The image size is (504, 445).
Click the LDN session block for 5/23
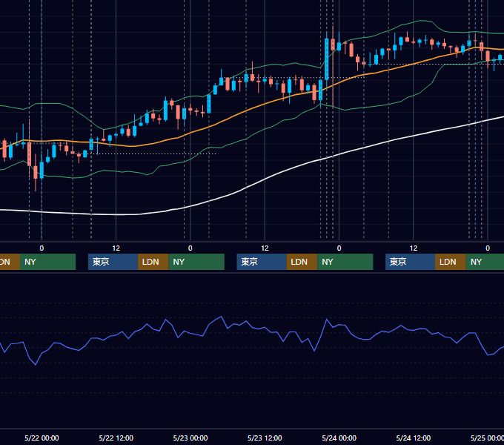302,262
